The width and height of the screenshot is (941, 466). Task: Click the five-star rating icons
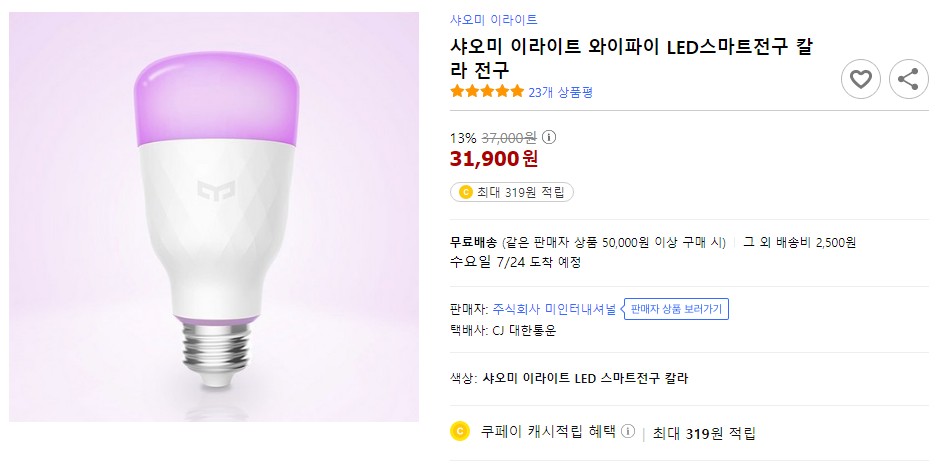coord(487,92)
